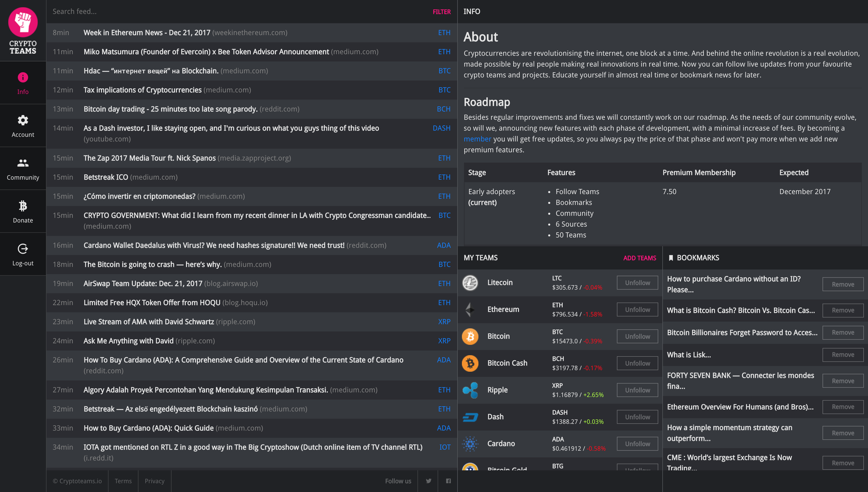Remove the 'What is Lisk' bookmark
The height and width of the screenshot is (492, 868).
pos(843,355)
